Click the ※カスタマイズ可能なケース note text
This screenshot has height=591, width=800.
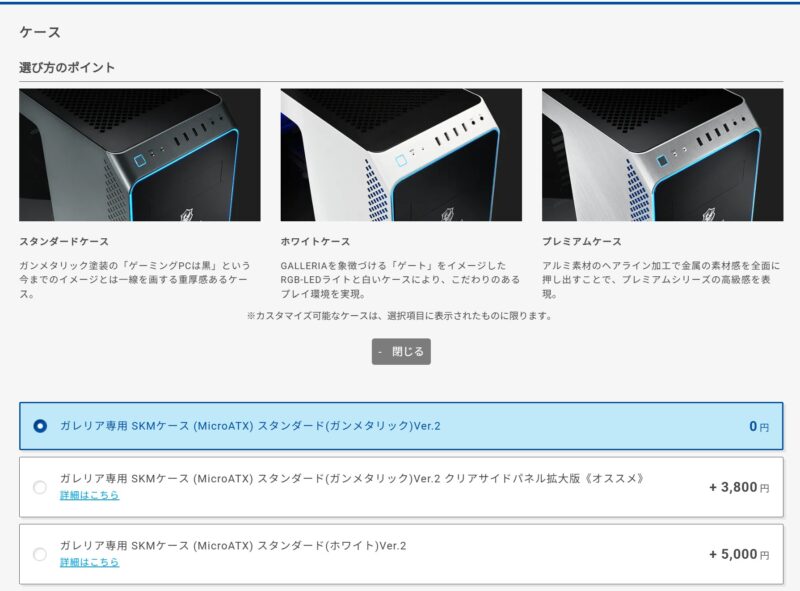tap(399, 316)
